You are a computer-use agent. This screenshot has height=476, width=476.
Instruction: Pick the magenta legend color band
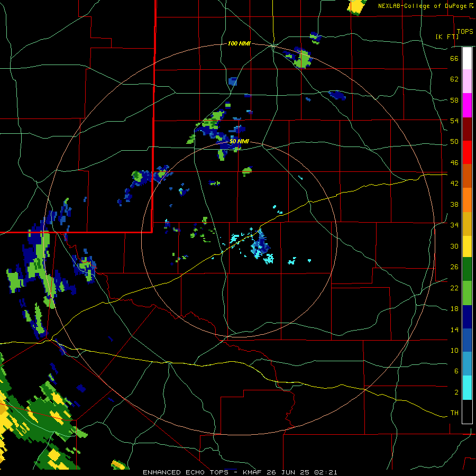[x=467, y=105]
